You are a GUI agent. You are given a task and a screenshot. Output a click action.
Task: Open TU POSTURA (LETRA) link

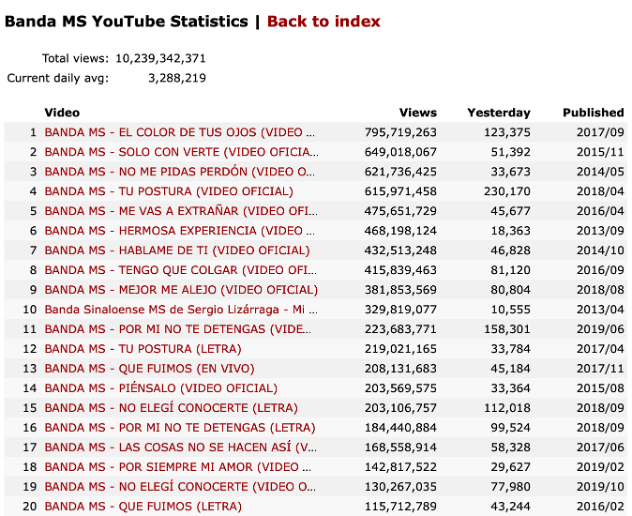pyautogui.click(x=143, y=349)
